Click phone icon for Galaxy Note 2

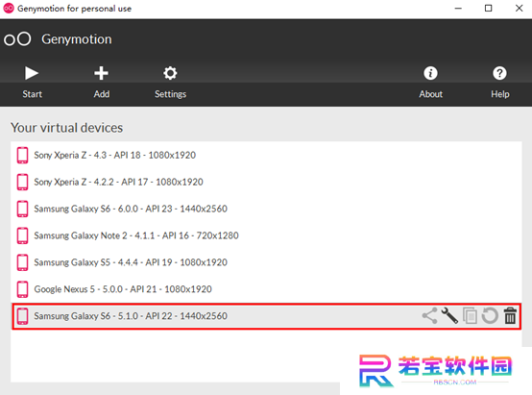(x=23, y=235)
